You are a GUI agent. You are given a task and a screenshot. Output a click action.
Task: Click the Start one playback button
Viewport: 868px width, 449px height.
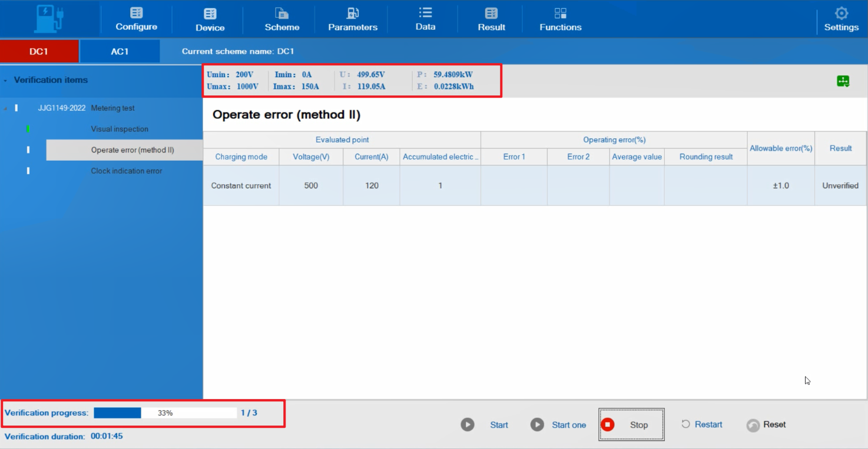(537, 424)
